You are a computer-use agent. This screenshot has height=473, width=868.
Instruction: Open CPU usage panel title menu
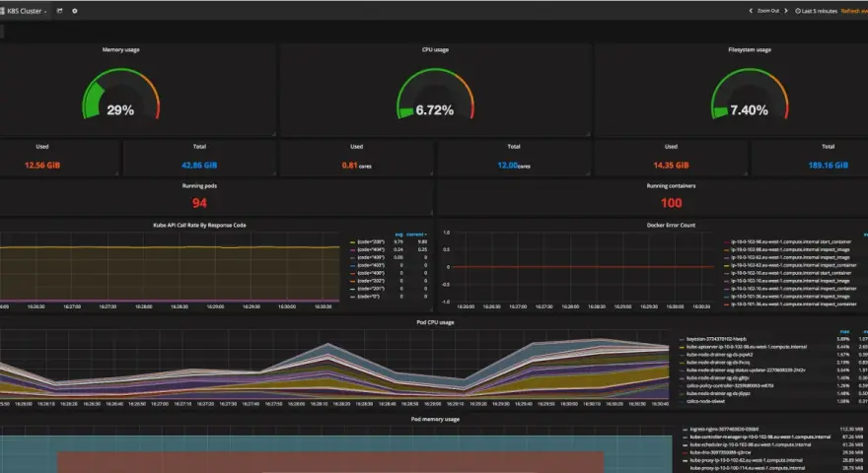pos(435,50)
